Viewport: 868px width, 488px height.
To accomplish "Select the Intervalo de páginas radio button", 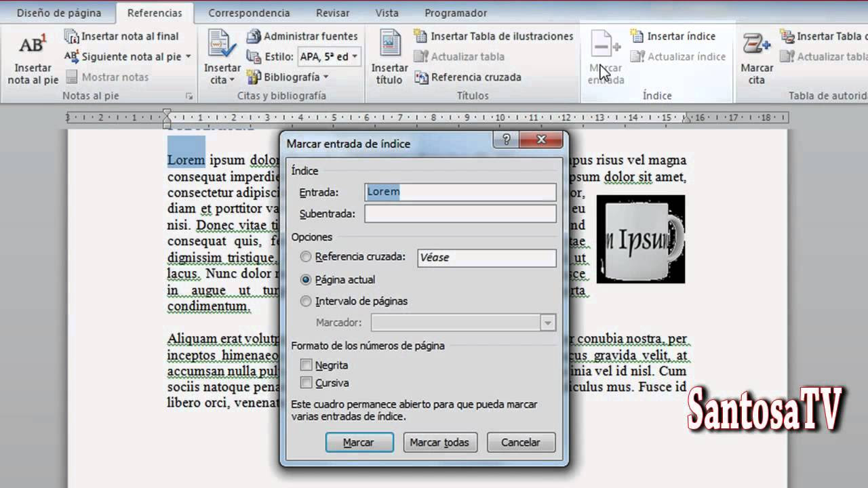I will (306, 301).
